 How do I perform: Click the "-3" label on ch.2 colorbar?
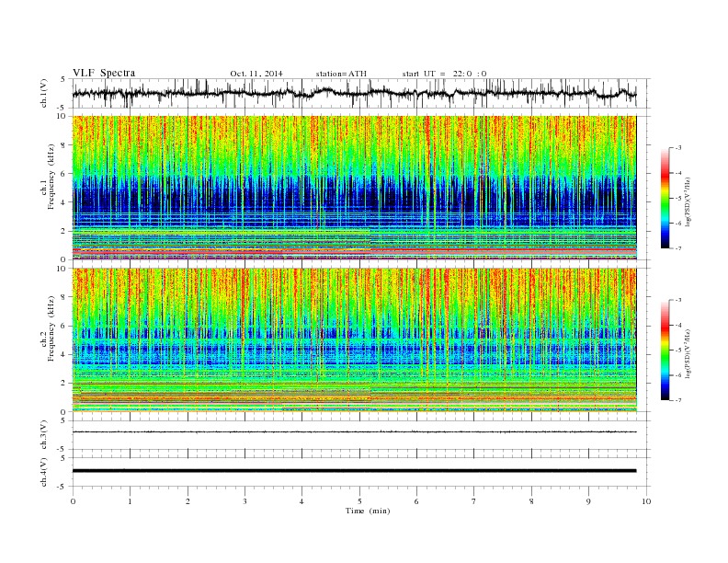(x=678, y=300)
